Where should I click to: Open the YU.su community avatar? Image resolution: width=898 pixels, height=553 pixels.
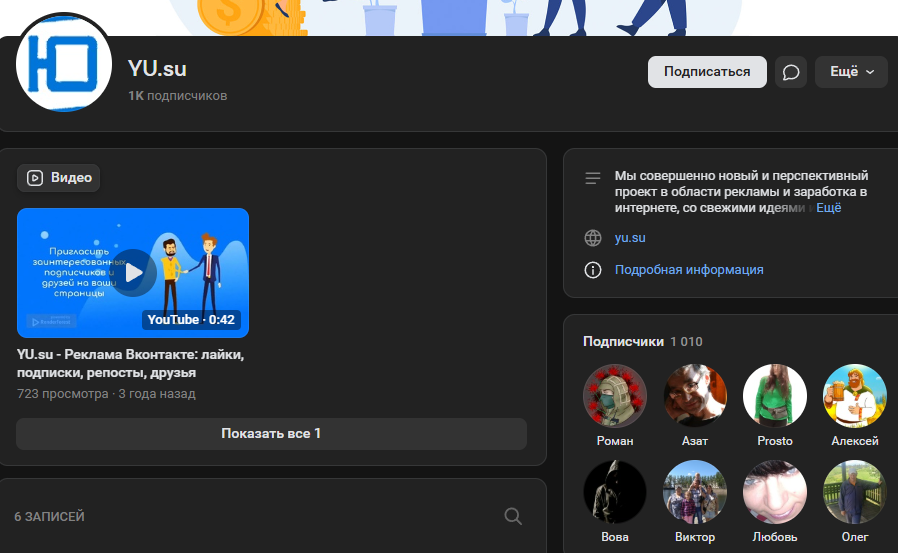(x=64, y=63)
